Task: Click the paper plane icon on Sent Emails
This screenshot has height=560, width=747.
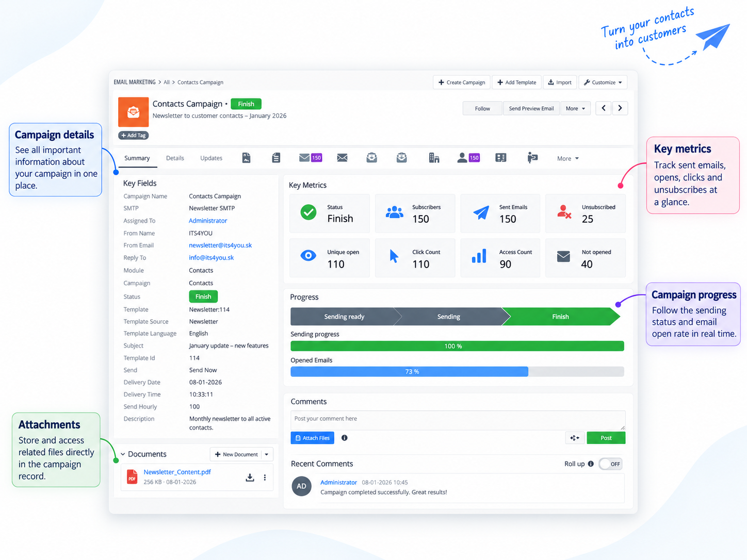Action: pos(481,212)
